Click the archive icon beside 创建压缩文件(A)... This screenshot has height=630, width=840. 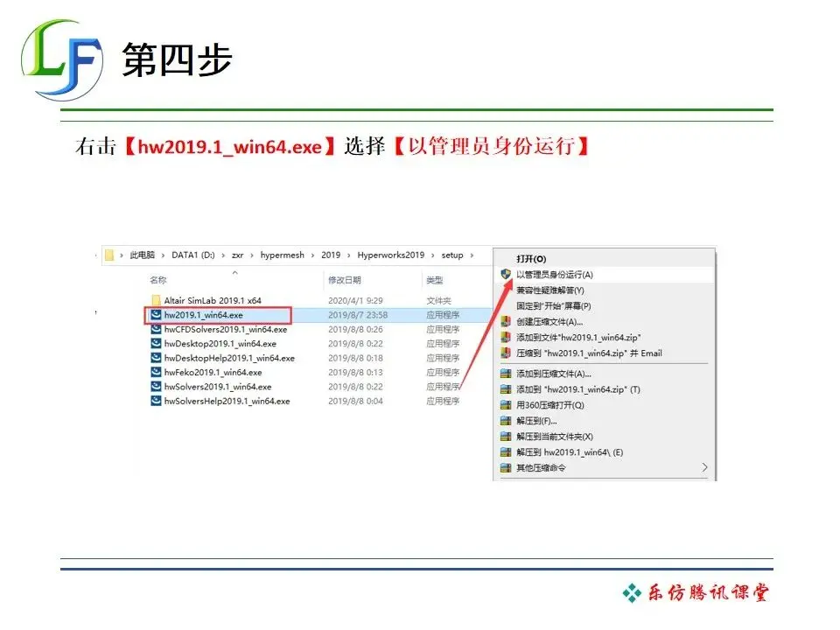pos(506,322)
